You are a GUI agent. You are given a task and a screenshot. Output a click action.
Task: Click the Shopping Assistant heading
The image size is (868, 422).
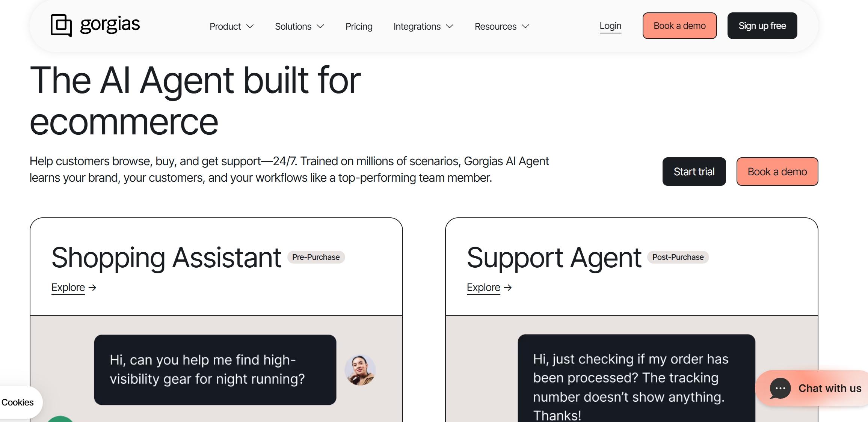pos(166,258)
